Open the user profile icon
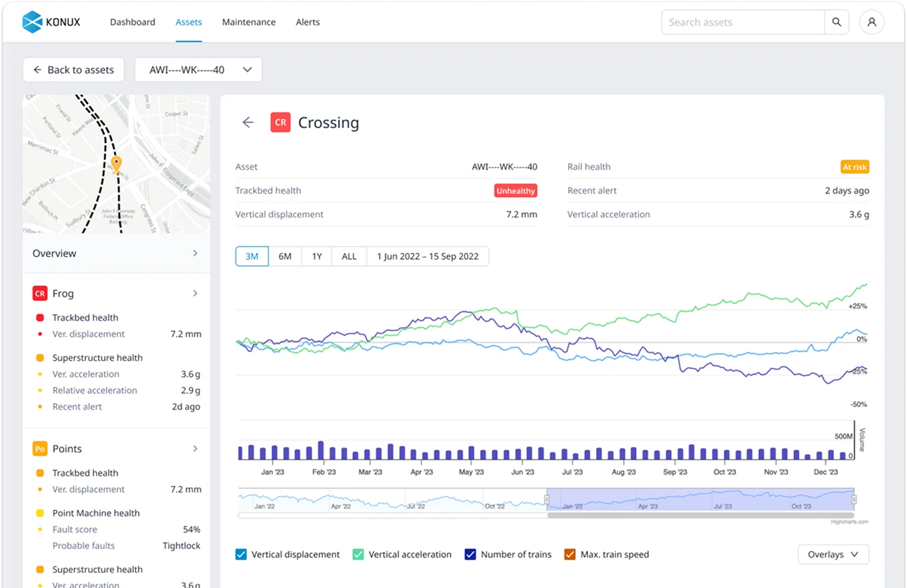This screenshot has width=907, height=588. tap(872, 22)
